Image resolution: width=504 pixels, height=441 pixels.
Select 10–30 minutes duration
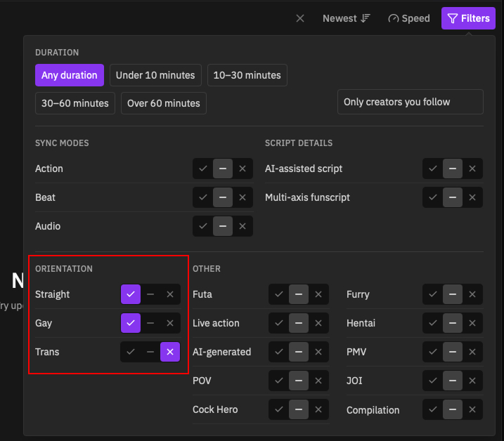247,75
